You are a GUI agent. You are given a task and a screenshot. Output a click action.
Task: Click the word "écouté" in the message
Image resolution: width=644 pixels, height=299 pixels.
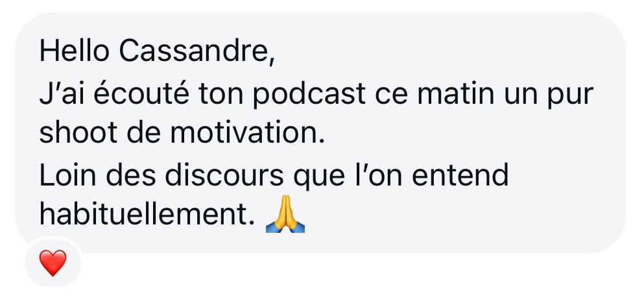pos(141,92)
